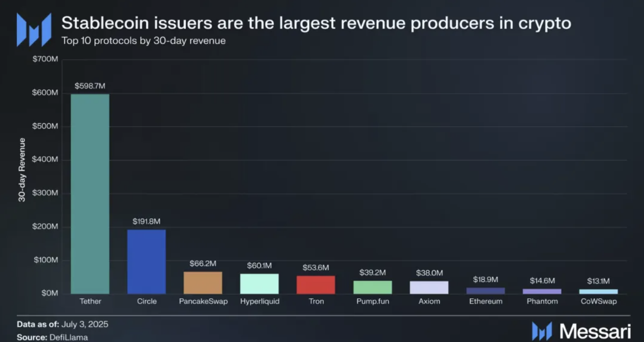Click the chart title about stablecoin issuers
This screenshot has height=342, width=644.
click(316, 23)
